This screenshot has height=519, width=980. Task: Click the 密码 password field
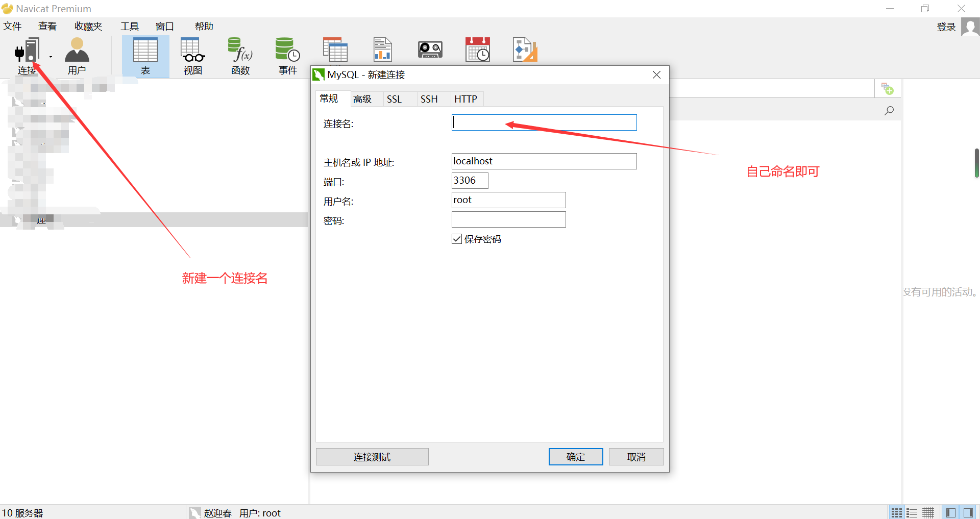(509, 219)
